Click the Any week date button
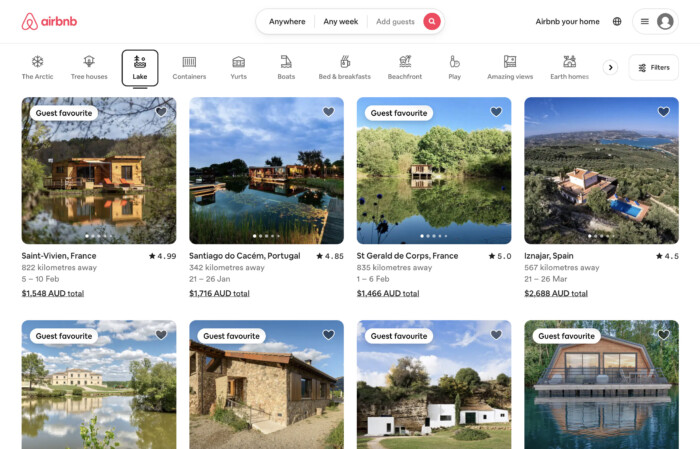This screenshot has height=449, width=700. (x=340, y=21)
